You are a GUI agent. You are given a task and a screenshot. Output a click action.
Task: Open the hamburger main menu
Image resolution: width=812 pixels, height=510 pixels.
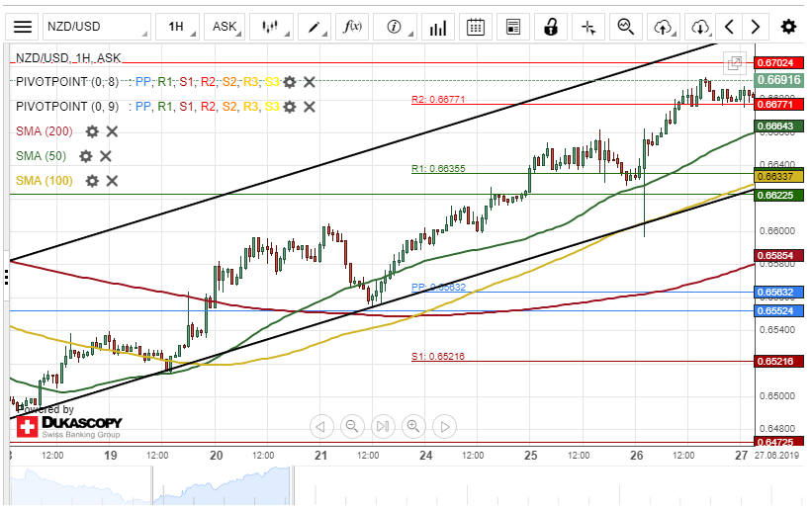tap(23, 27)
